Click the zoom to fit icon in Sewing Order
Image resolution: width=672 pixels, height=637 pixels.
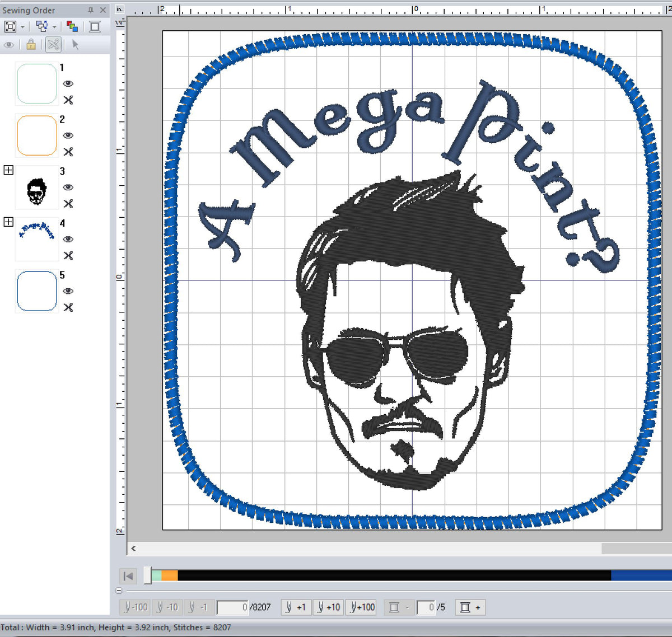(10, 26)
